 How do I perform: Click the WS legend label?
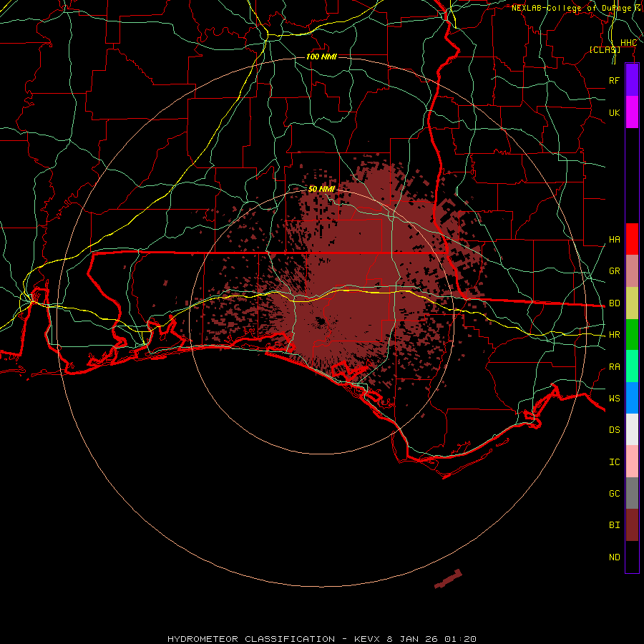tap(615, 399)
